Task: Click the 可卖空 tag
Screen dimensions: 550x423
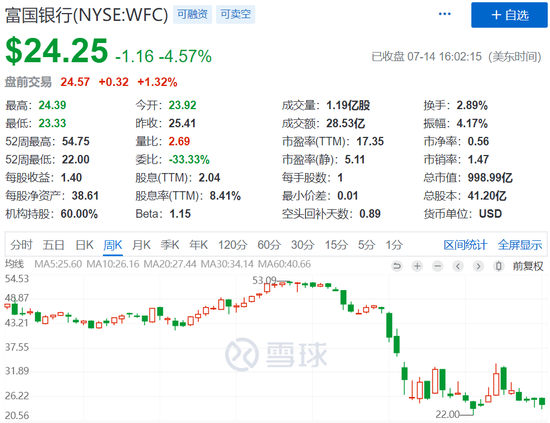Action: tap(235, 14)
